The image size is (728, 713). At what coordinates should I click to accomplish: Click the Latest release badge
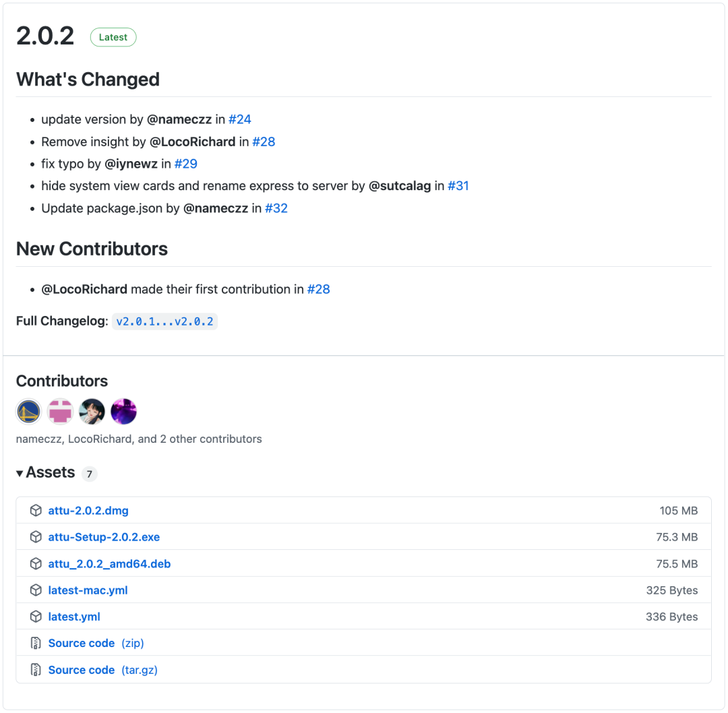pos(113,38)
